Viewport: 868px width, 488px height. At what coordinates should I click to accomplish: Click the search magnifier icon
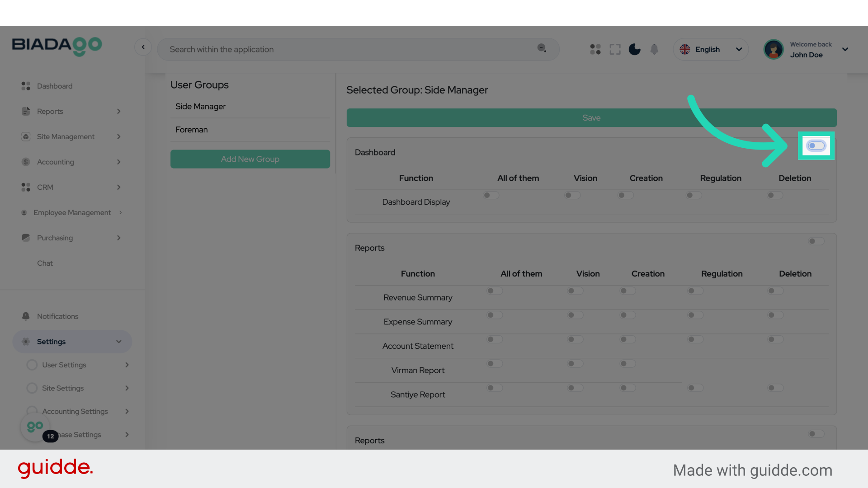pos(541,48)
